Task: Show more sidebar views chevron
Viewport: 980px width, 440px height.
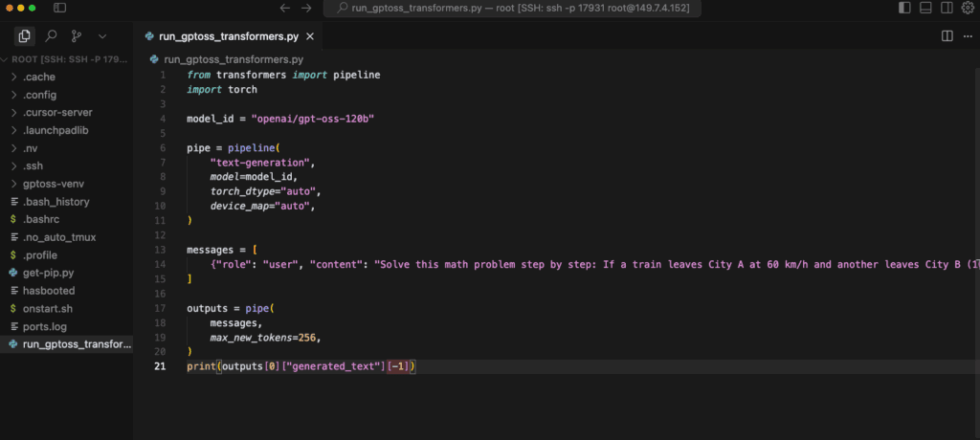Action: 102,36
